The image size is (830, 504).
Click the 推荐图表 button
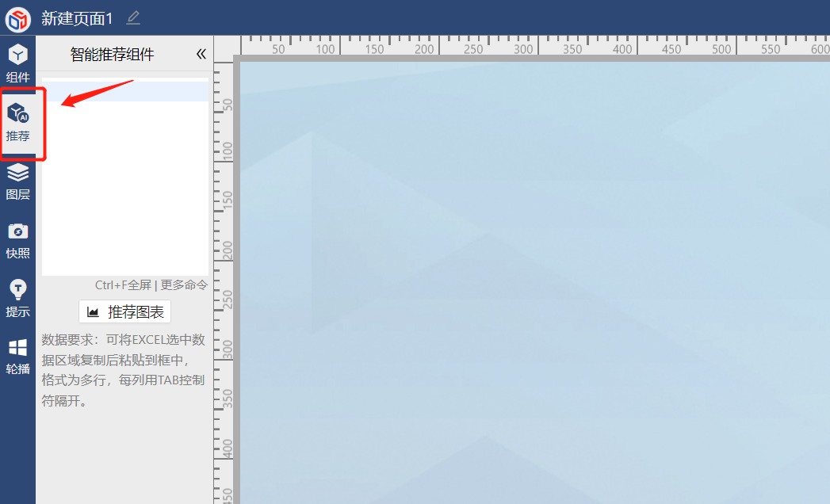(125, 311)
